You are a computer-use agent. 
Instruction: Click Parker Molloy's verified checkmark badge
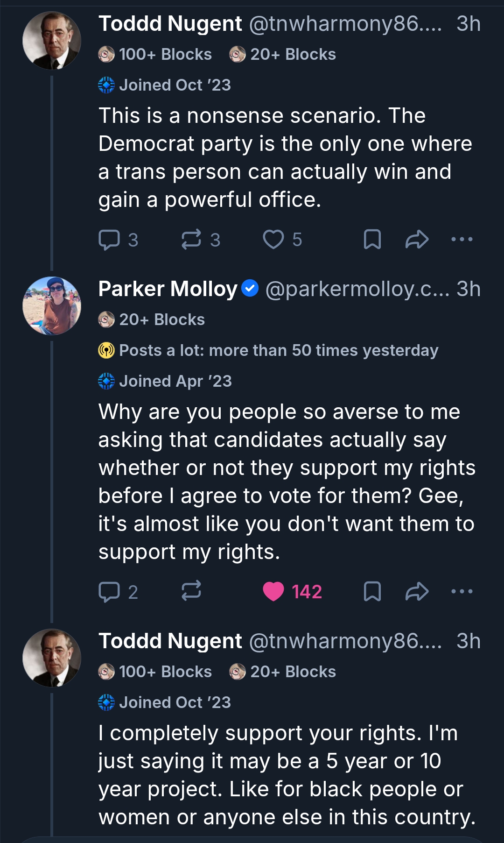250,288
